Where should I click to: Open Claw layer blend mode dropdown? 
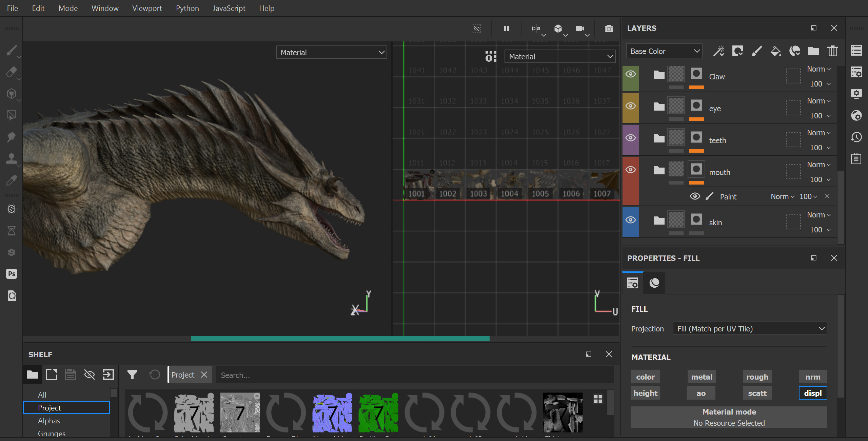818,69
